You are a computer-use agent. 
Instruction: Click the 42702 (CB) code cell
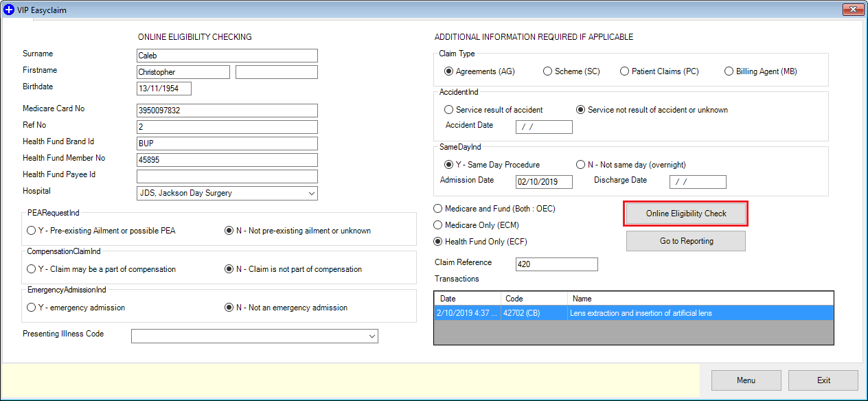click(x=535, y=313)
